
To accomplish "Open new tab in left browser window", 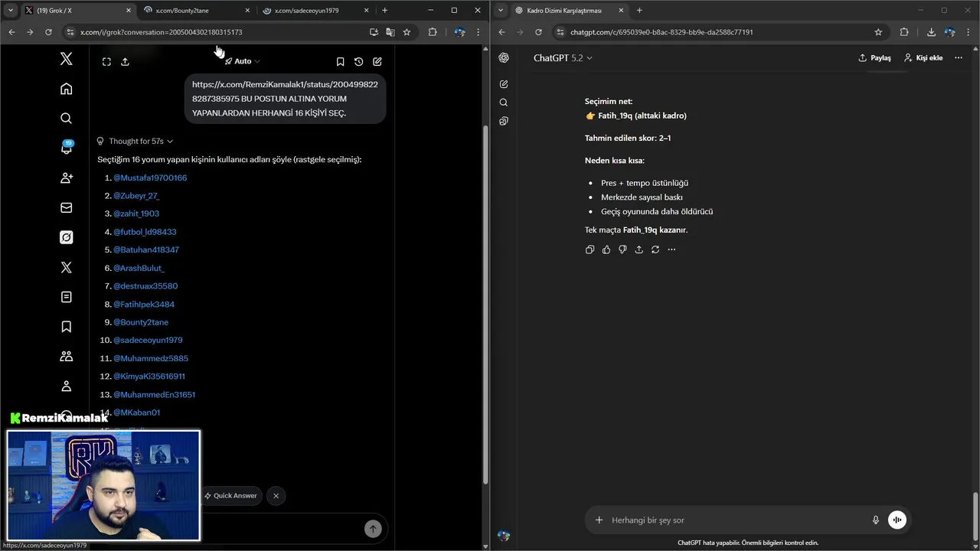I will 384,11.
